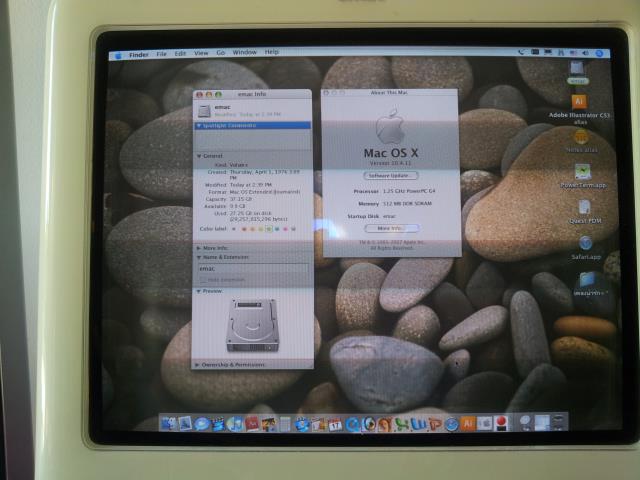The height and width of the screenshot is (480, 640).
Task: Clear the color label with the x
Action: 234,229
